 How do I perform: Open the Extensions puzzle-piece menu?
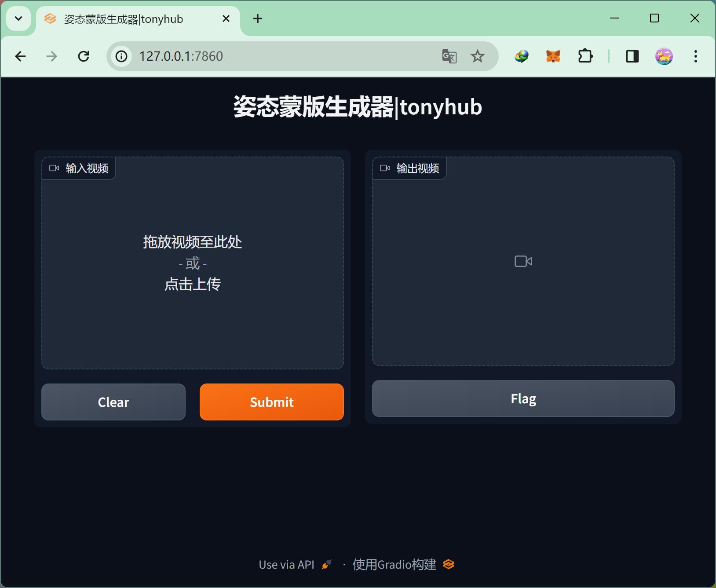585,56
